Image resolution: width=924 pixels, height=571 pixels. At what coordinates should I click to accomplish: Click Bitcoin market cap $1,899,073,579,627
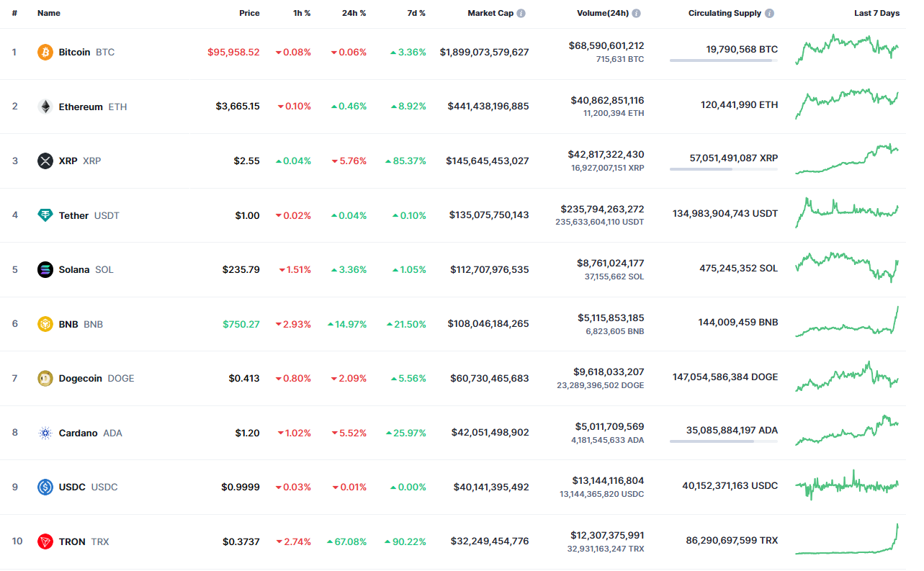click(485, 53)
